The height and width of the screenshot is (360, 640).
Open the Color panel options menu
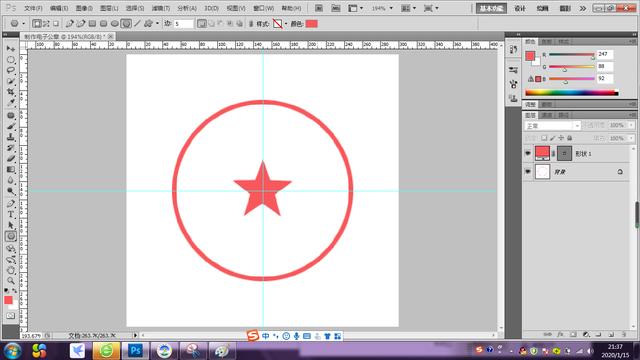click(x=632, y=42)
